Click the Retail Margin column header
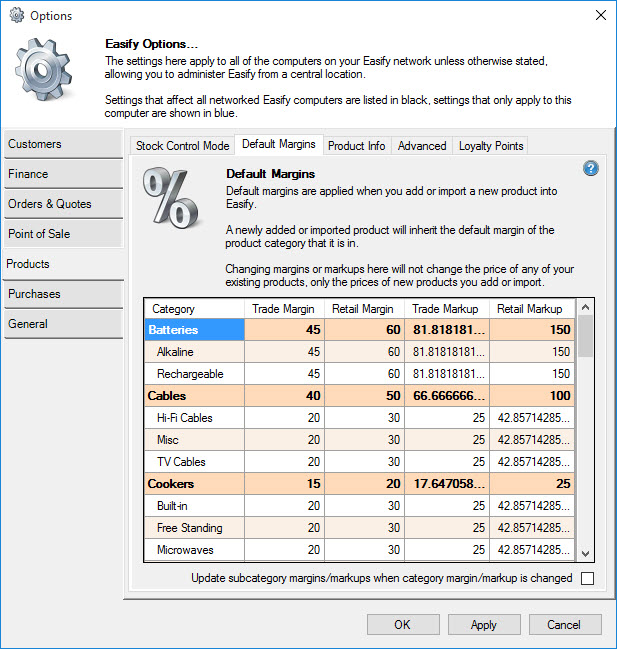The image size is (617, 649). (x=364, y=309)
